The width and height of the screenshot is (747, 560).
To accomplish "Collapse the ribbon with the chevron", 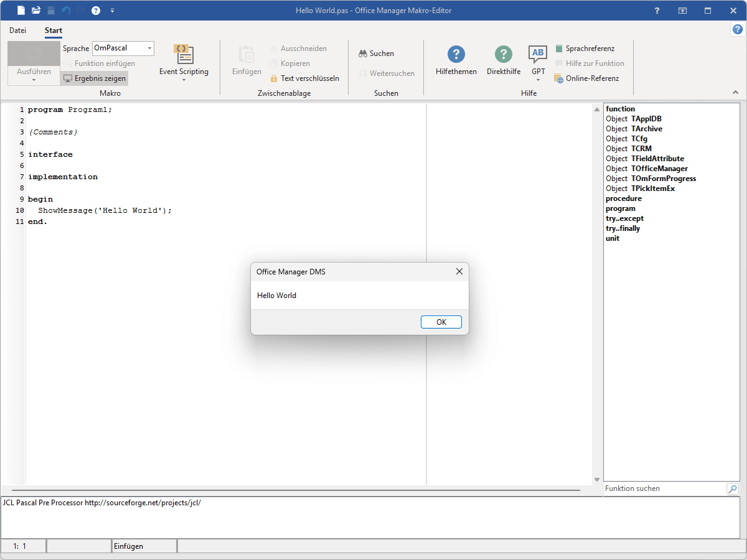I will click(735, 92).
